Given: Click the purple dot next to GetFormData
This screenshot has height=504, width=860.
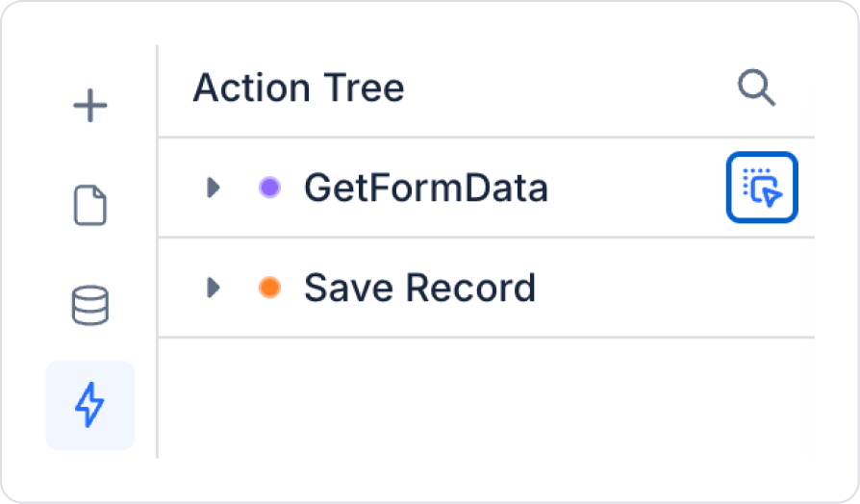Looking at the screenshot, I should (269, 188).
